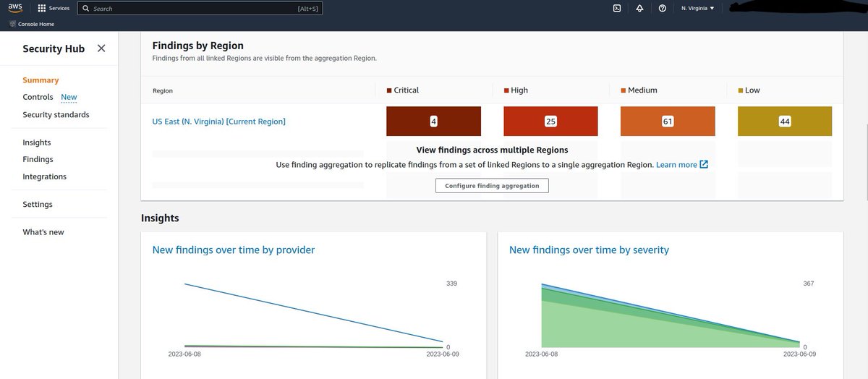This screenshot has width=868, height=379.
Task: Close the Security Hub side panel
Action: [101, 48]
